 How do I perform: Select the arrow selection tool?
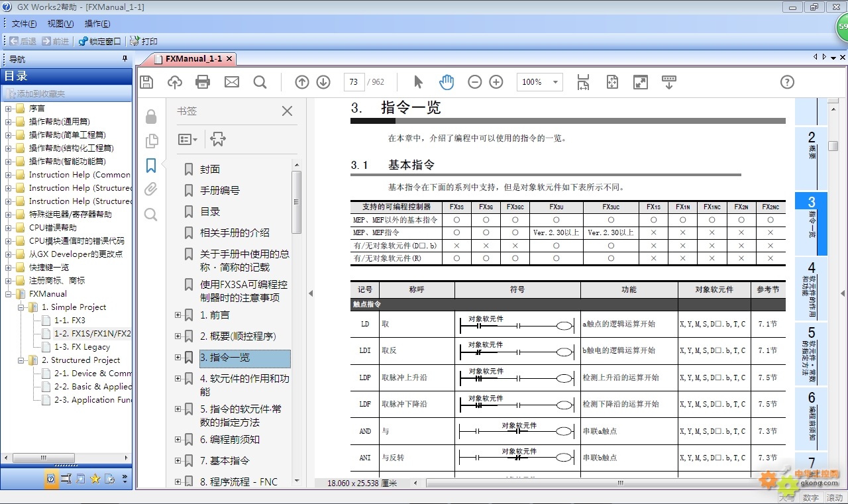(418, 82)
